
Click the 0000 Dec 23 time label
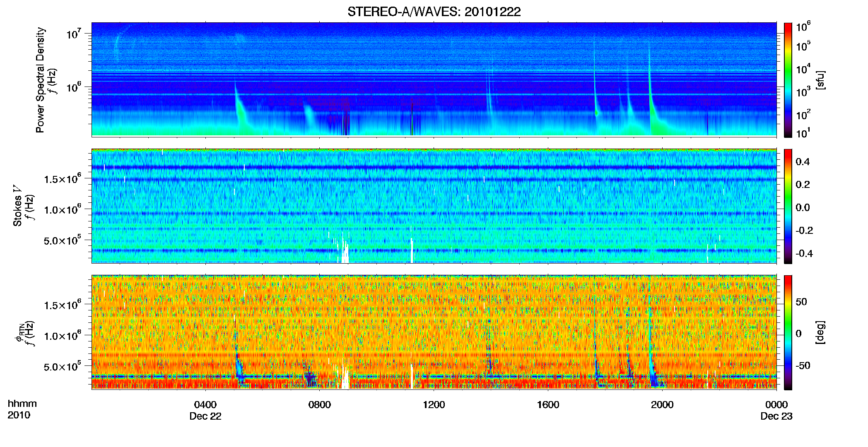(x=776, y=410)
